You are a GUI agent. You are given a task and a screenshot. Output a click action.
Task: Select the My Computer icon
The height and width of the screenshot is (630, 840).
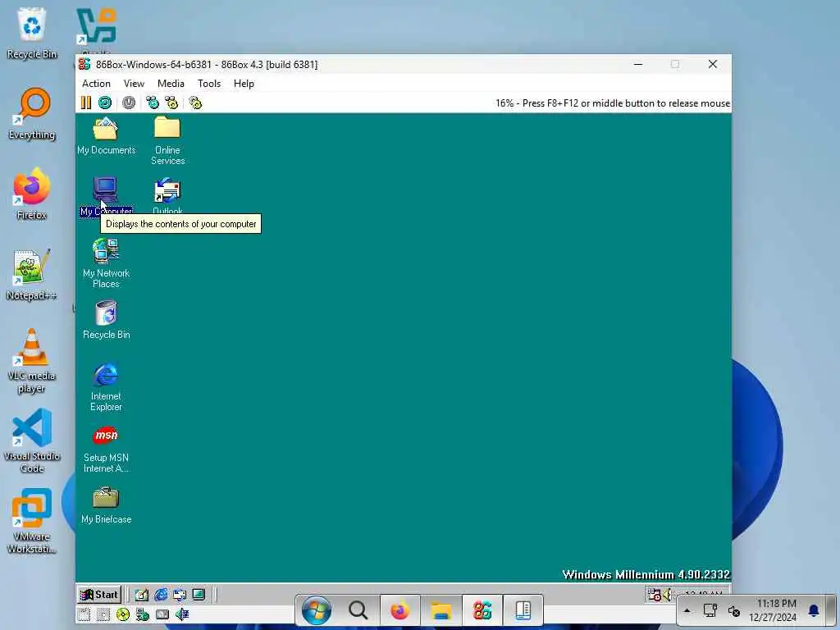pyautogui.click(x=106, y=197)
